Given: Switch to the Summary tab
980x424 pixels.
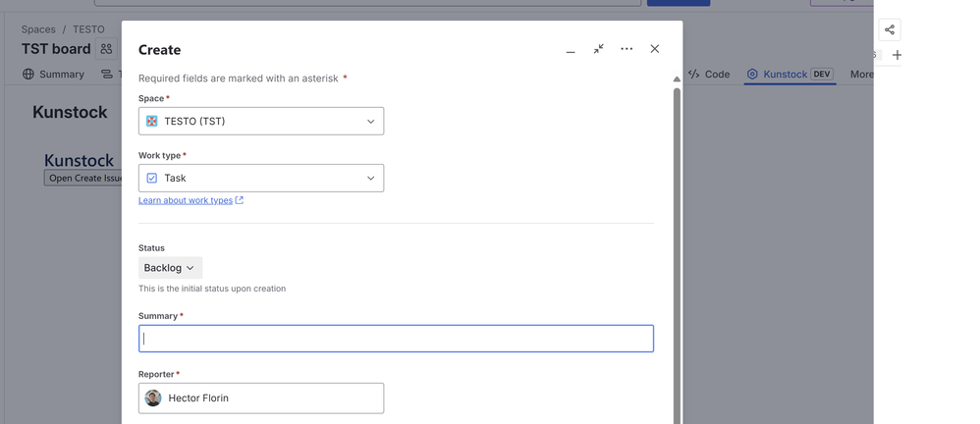Looking at the screenshot, I should coord(54,74).
